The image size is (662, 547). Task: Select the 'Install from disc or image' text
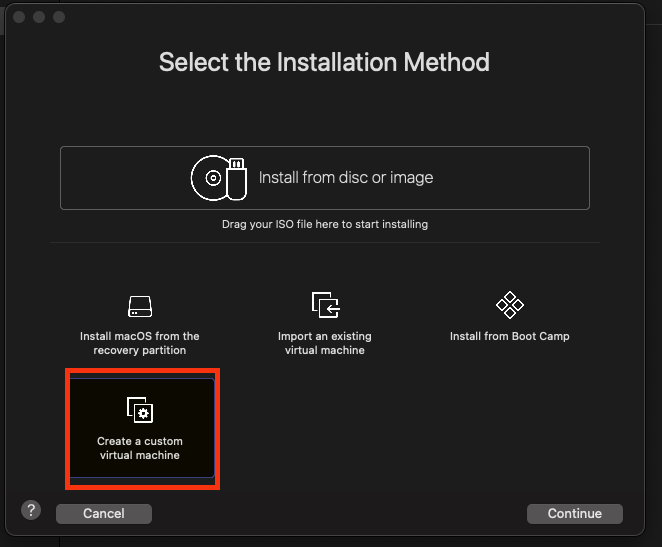[346, 178]
